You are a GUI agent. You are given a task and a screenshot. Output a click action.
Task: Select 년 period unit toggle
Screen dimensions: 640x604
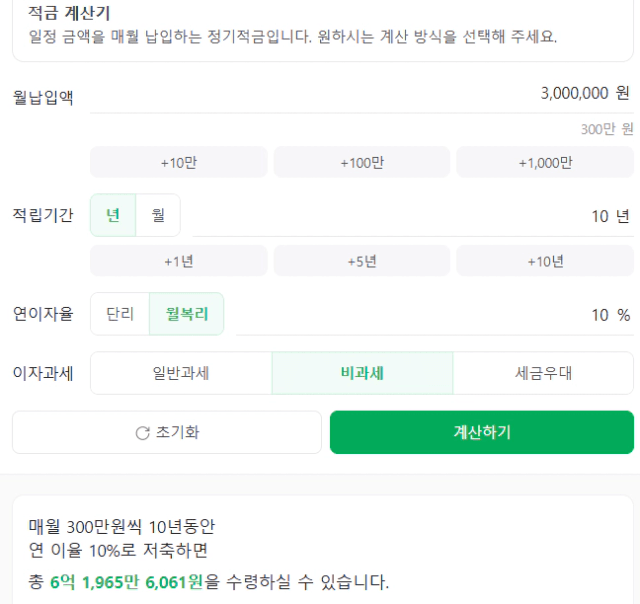click(x=113, y=215)
